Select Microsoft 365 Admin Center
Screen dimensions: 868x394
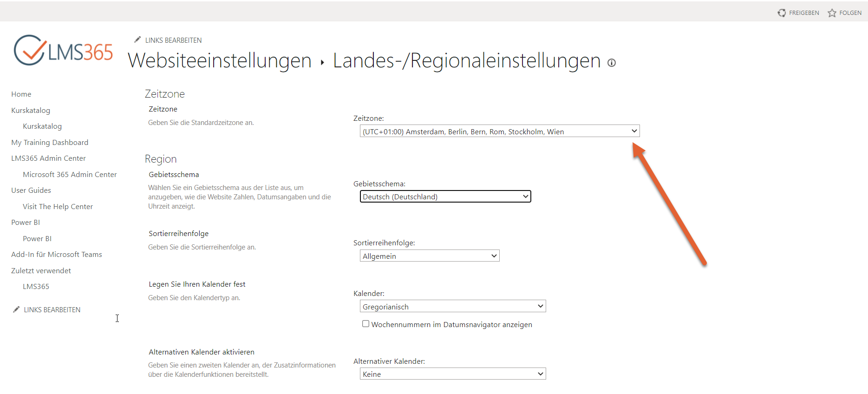70,175
